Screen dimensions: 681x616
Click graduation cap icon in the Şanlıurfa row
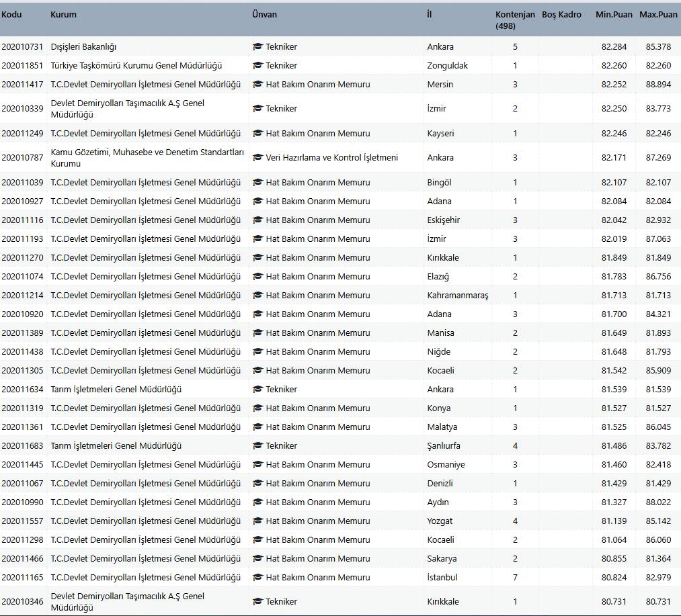tap(257, 446)
